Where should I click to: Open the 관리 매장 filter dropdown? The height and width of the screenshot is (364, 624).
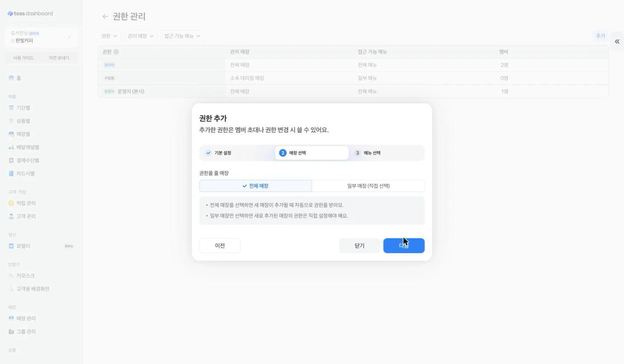pos(141,36)
